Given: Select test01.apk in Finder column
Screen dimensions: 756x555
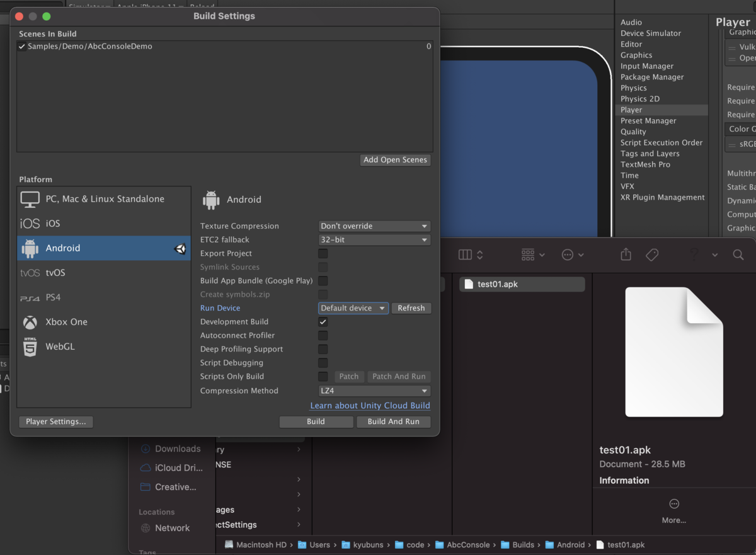Looking at the screenshot, I should (x=522, y=284).
